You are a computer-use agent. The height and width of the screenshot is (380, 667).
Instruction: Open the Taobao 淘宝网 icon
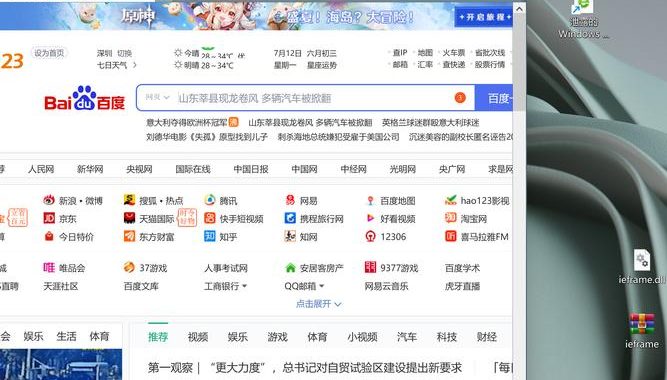click(451, 218)
